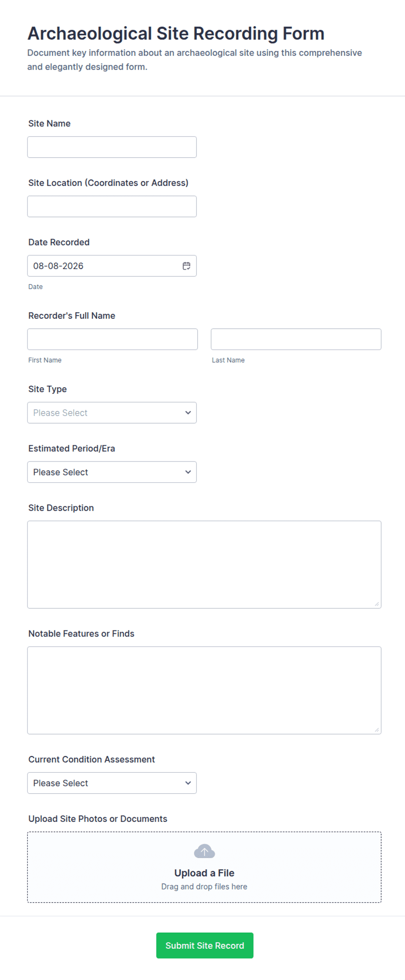The height and width of the screenshot is (980, 405).
Task: Focus the Site Name input field
Action: point(112,147)
